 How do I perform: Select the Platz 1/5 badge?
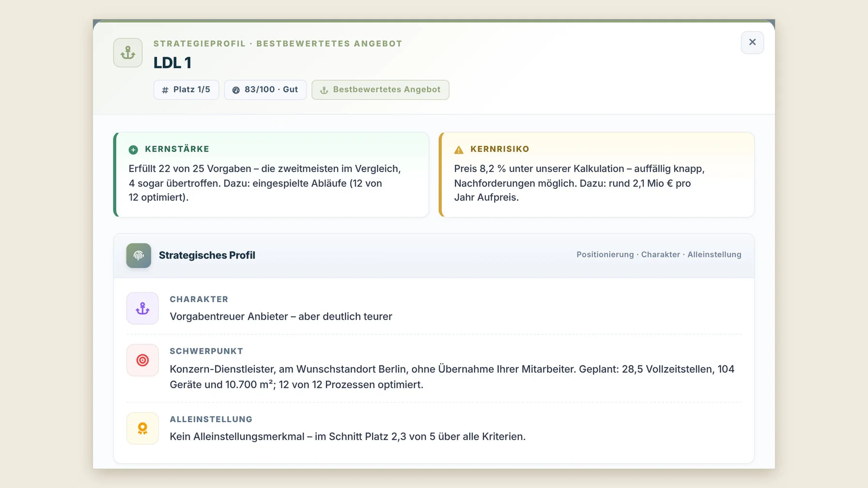pyautogui.click(x=186, y=90)
